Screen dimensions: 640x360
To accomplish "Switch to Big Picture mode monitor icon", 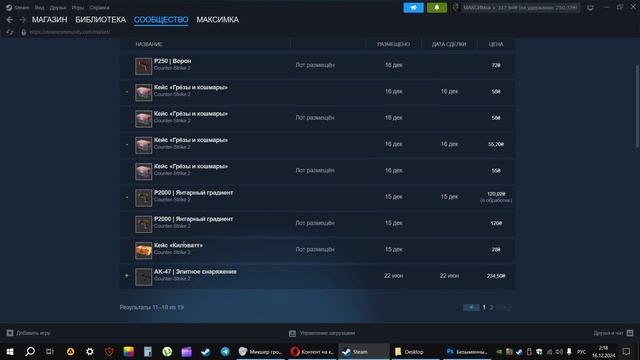I will [x=590, y=7].
